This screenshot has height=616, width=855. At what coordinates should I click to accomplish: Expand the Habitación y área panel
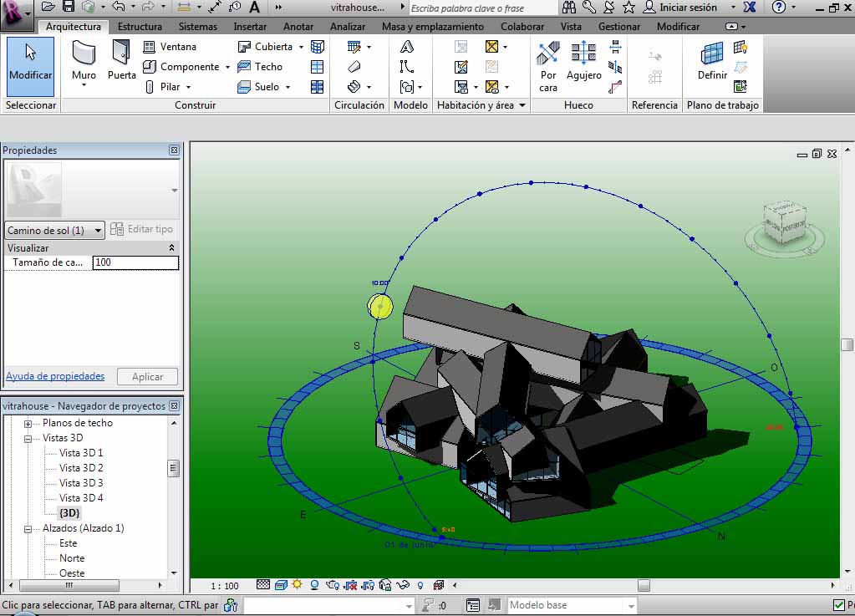(522, 105)
